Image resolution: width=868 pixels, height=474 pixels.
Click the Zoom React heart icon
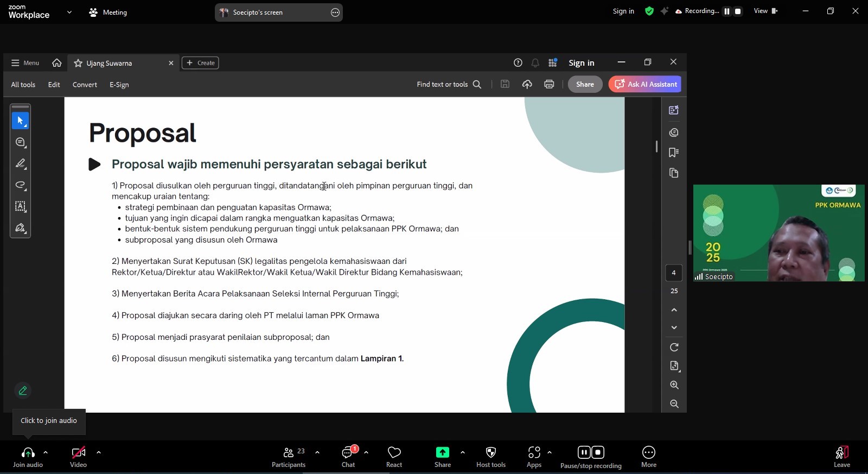point(394,453)
